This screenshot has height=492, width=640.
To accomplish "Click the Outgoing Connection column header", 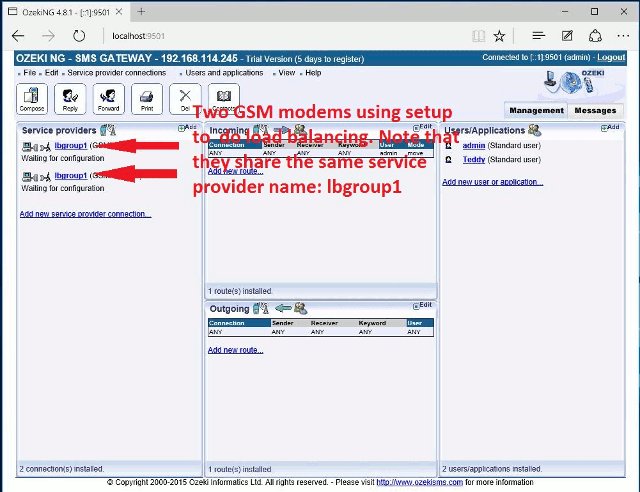I will click(x=239, y=323).
